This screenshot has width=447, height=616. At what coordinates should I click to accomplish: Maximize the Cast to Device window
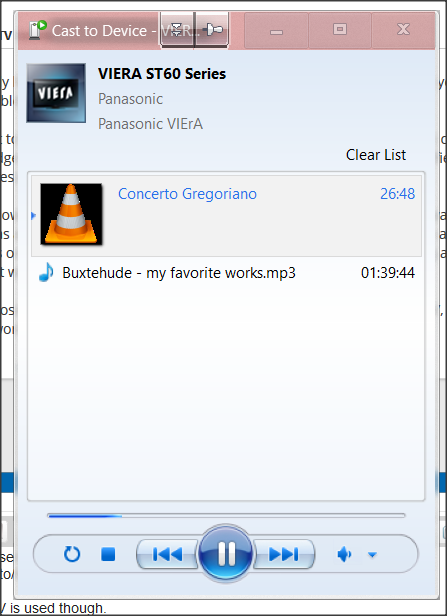[340, 31]
